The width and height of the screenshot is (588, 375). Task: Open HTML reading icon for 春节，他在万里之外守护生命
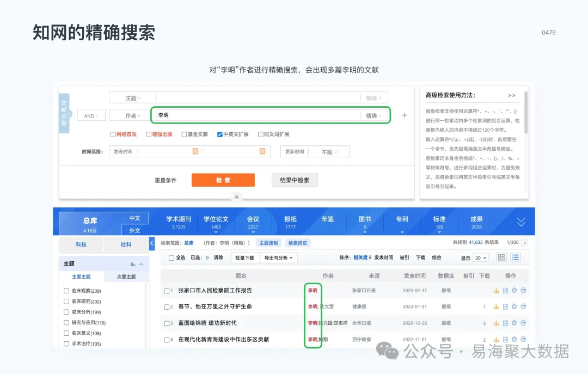[x=505, y=306]
